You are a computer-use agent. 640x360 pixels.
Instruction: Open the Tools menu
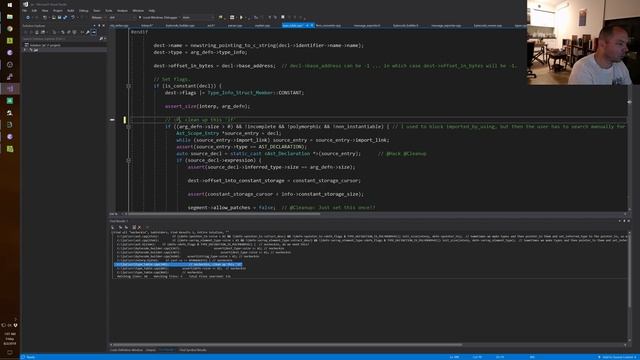[x=109, y=11]
